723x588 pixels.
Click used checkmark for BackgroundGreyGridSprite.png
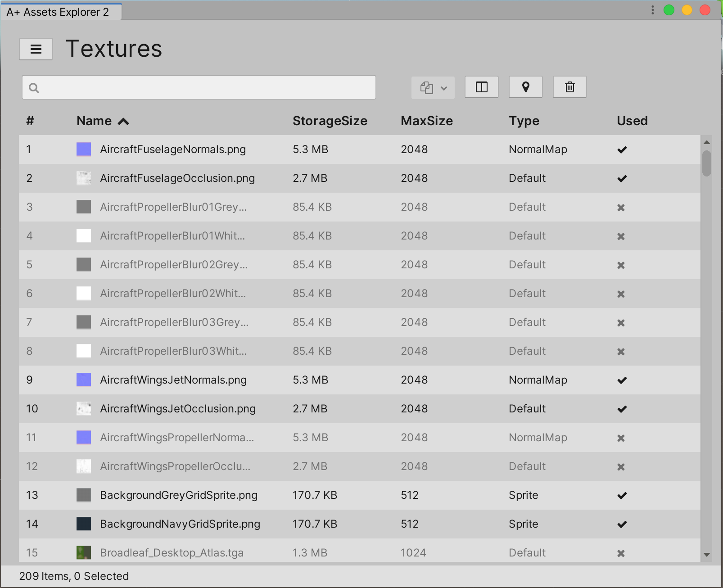tap(622, 496)
